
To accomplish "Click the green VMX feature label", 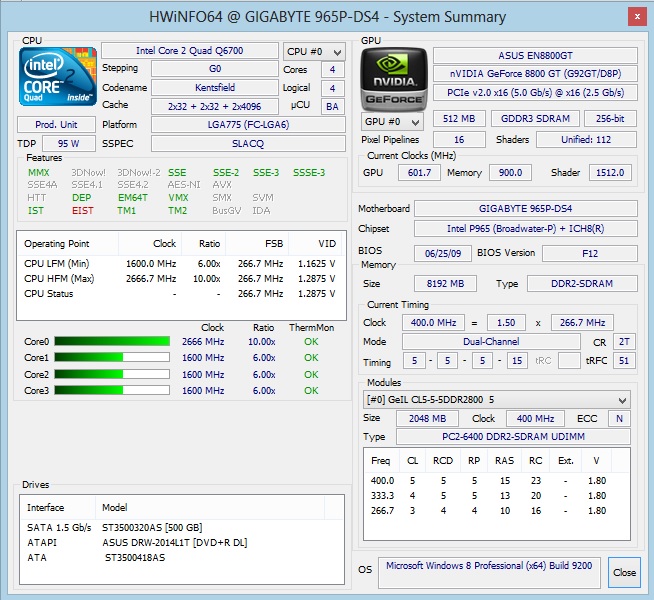I will [x=179, y=198].
